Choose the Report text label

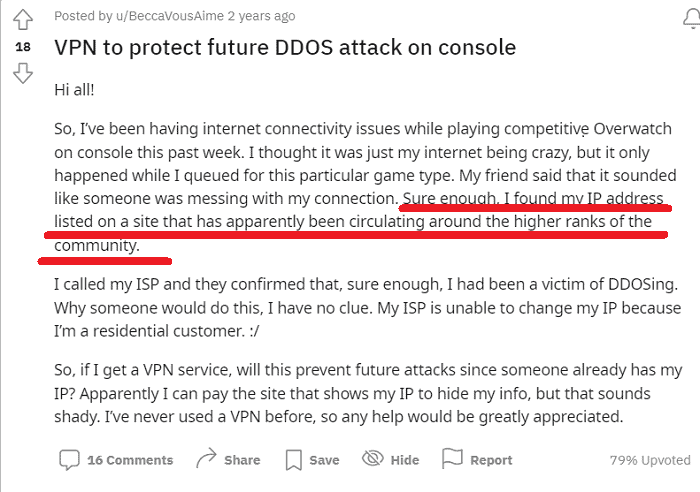coord(491,461)
